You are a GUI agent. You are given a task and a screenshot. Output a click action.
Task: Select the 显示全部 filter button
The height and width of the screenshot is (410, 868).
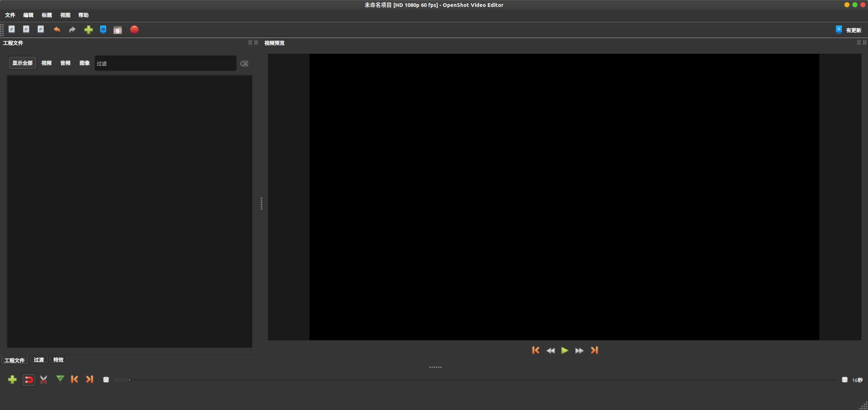(x=23, y=63)
